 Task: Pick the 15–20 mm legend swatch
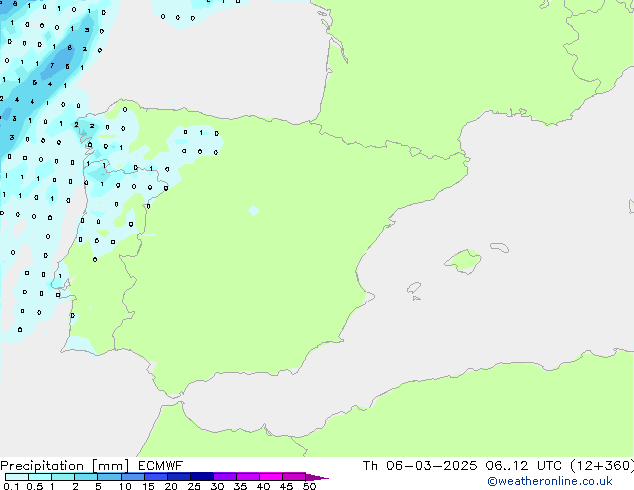155,477
